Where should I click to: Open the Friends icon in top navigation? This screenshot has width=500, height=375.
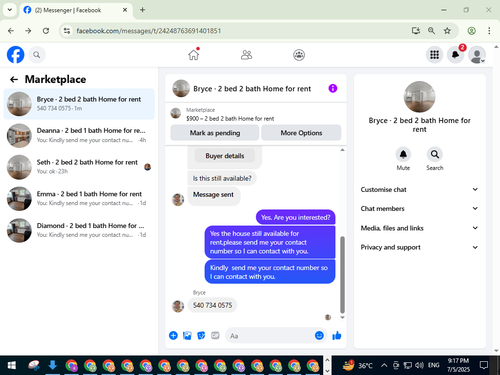click(x=246, y=55)
